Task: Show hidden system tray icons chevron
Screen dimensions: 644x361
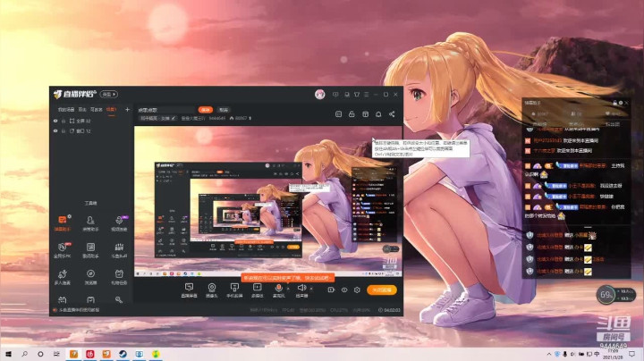Action: coord(548,354)
